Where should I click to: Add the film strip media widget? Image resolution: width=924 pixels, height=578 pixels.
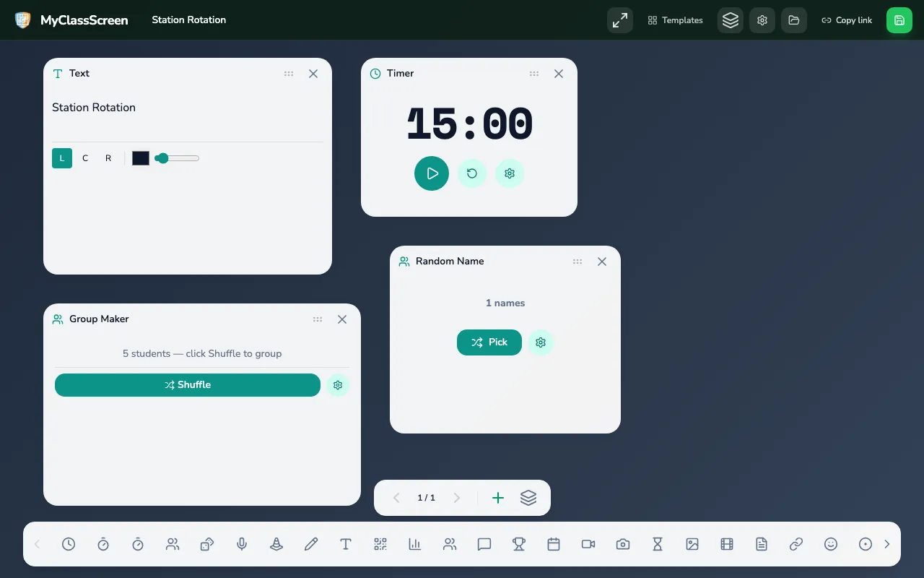tap(727, 544)
